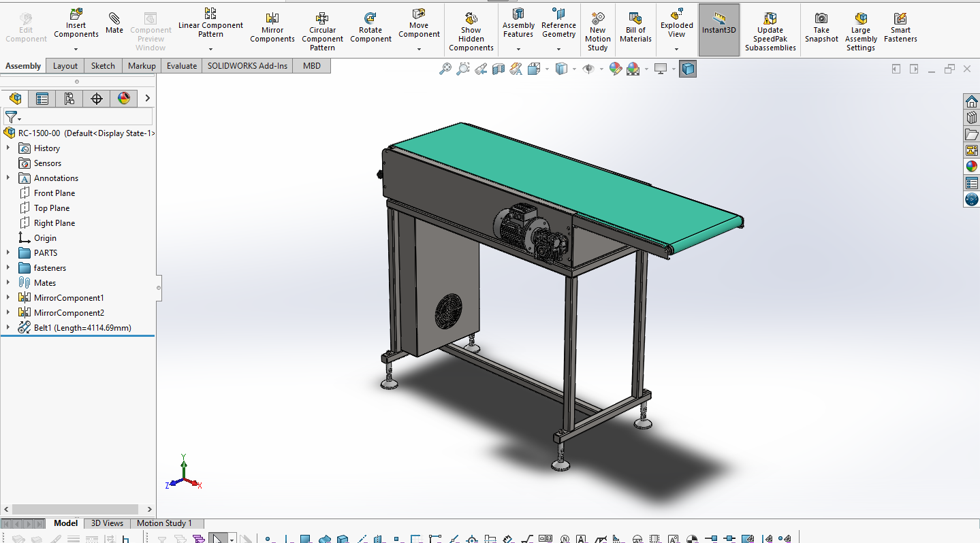980x543 pixels.
Task: Switch to the Evaluate ribbon tab
Action: click(x=182, y=66)
